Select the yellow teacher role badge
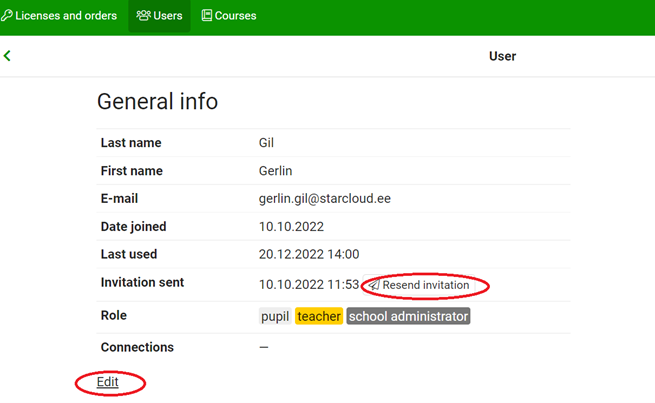 pos(319,316)
